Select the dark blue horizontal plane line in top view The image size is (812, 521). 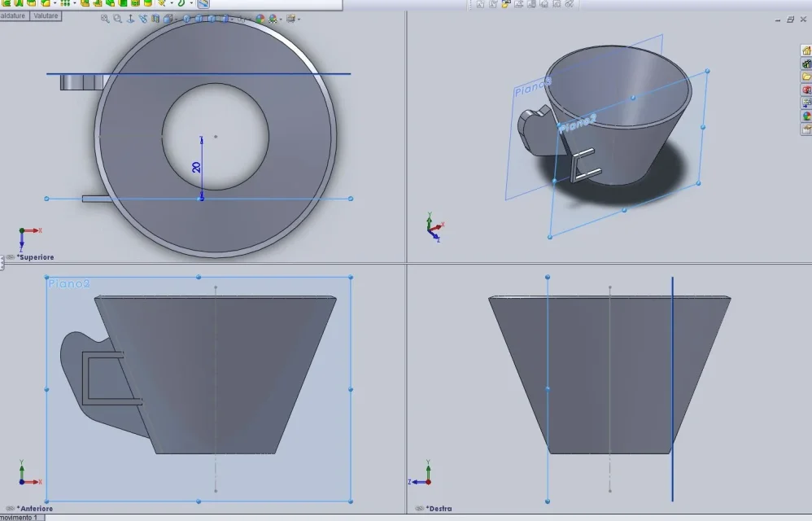tap(199, 73)
